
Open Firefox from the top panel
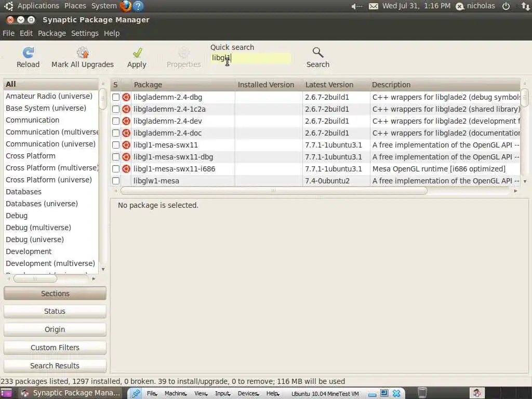click(x=126, y=6)
